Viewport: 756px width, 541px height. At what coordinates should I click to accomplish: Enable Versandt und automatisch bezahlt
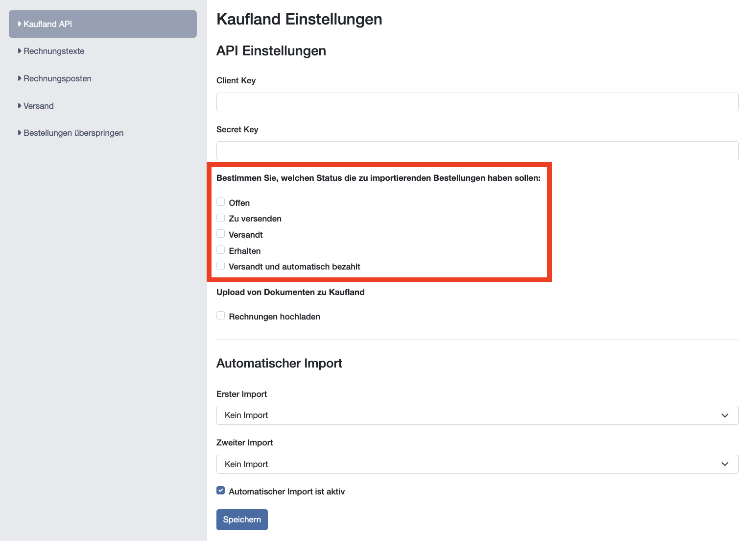coord(221,266)
